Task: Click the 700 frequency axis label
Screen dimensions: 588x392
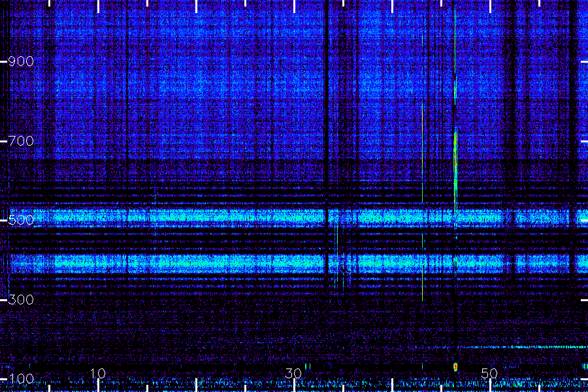Action: 21,141
